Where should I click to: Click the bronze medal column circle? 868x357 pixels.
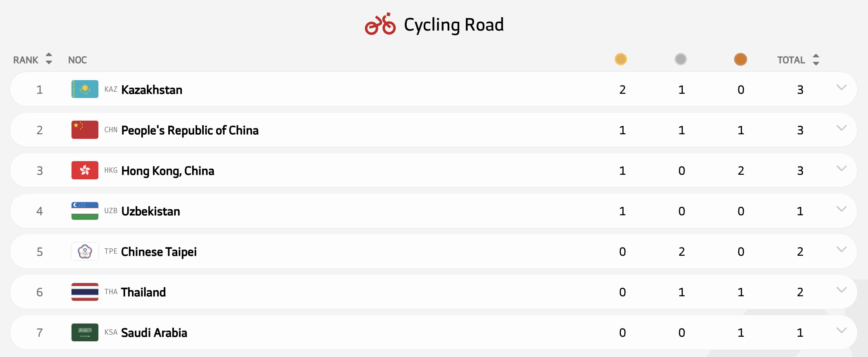point(740,59)
